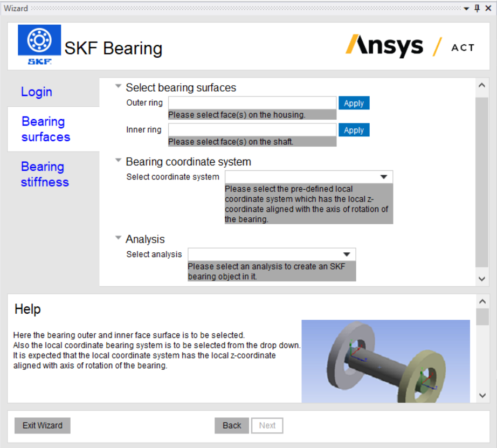Close the Wizard panel

coord(488,9)
